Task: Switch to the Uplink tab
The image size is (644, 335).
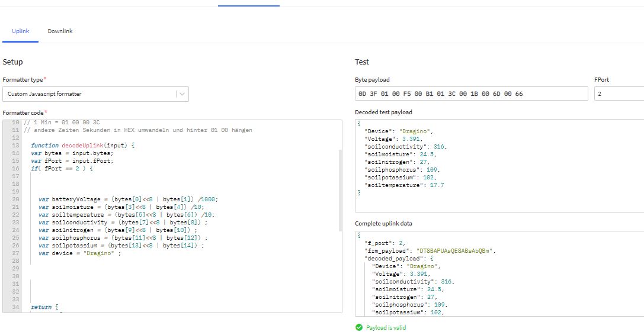Action: click(x=21, y=31)
